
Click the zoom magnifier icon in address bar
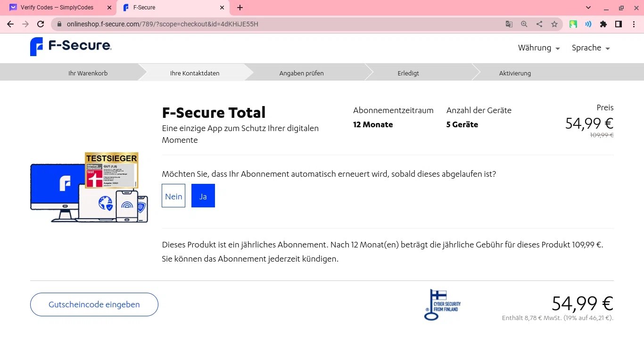524,24
